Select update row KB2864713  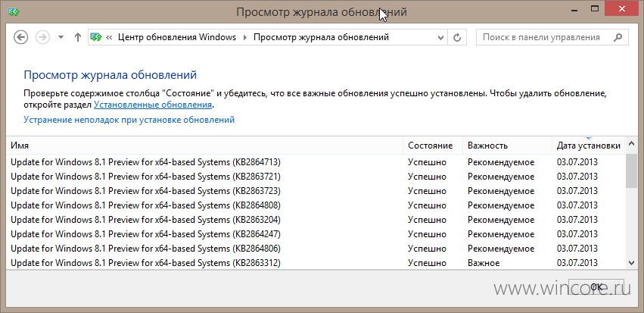(x=316, y=162)
